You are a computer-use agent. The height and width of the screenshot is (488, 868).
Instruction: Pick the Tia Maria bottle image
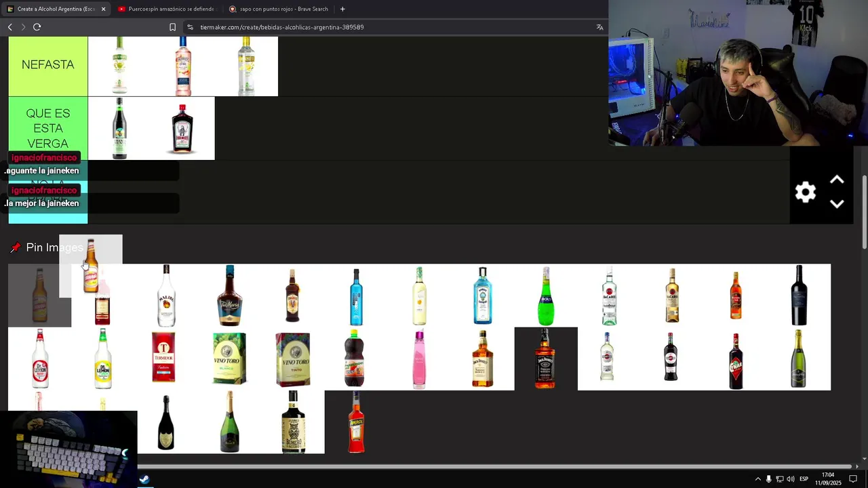[230, 296]
